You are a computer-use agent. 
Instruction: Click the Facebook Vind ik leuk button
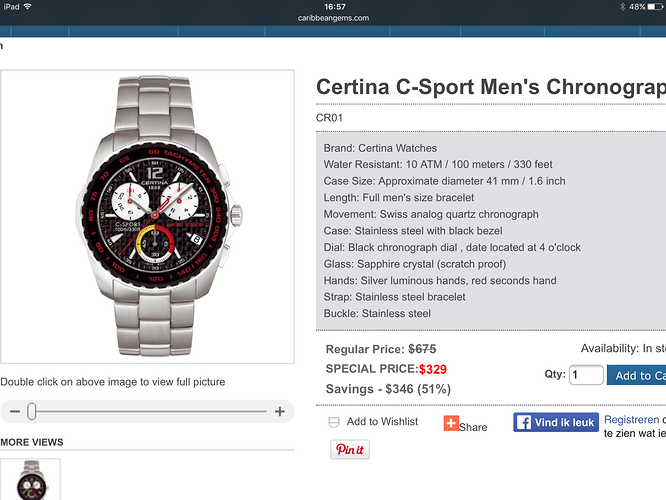click(x=556, y=422)
